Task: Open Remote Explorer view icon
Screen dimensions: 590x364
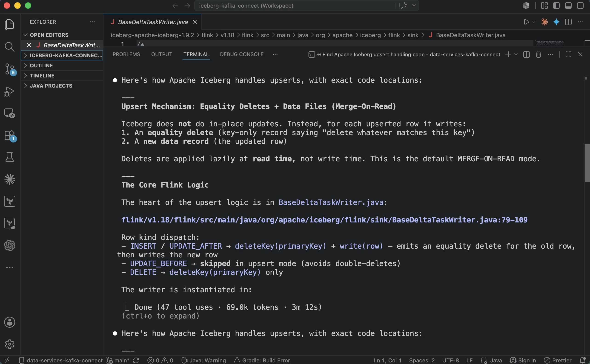Action: point(10,113)
